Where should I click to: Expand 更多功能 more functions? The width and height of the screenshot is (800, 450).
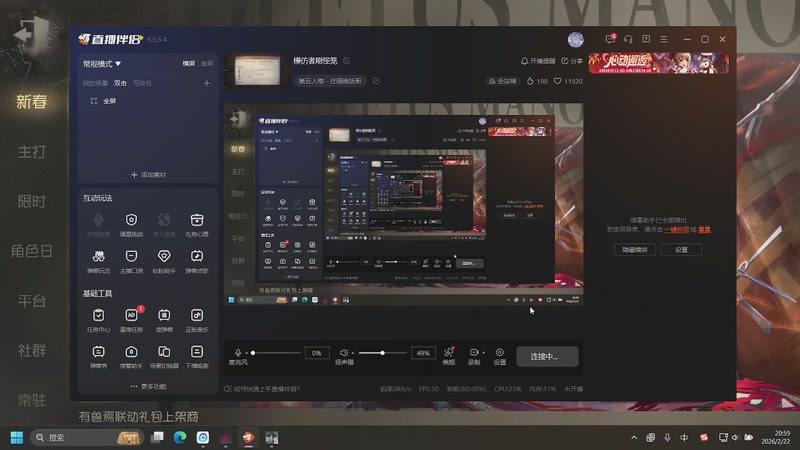pos(148,387)
